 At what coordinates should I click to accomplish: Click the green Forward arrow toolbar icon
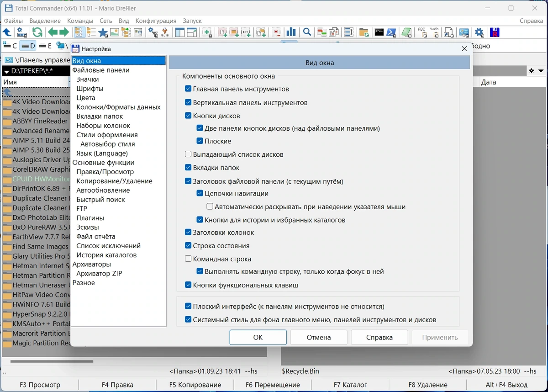pyautogui.click(x=64, y=32)
